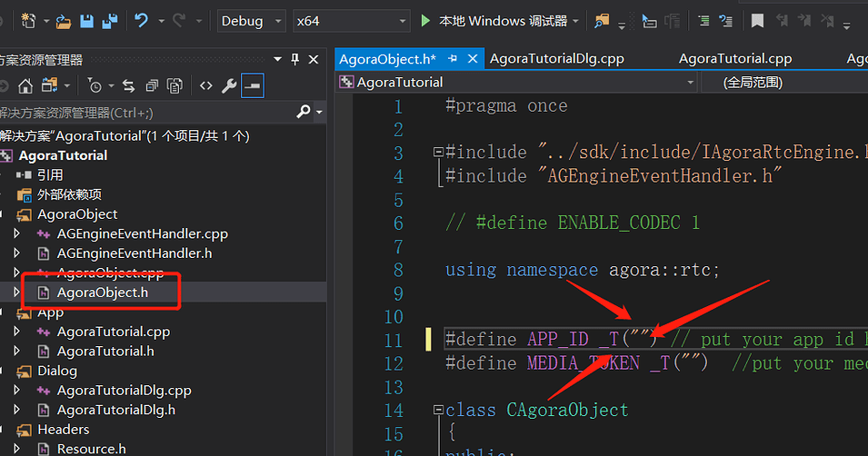The width and height of the screenshot is (868, 456).
Task: Click the Home icon in Solution Explorer
Action: pyautogui.click(x=25, y=85)
